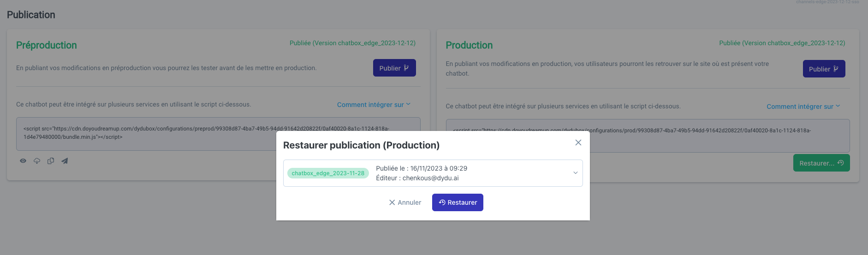Click the eye preview icon in Préproduction

tap(23, 161)
